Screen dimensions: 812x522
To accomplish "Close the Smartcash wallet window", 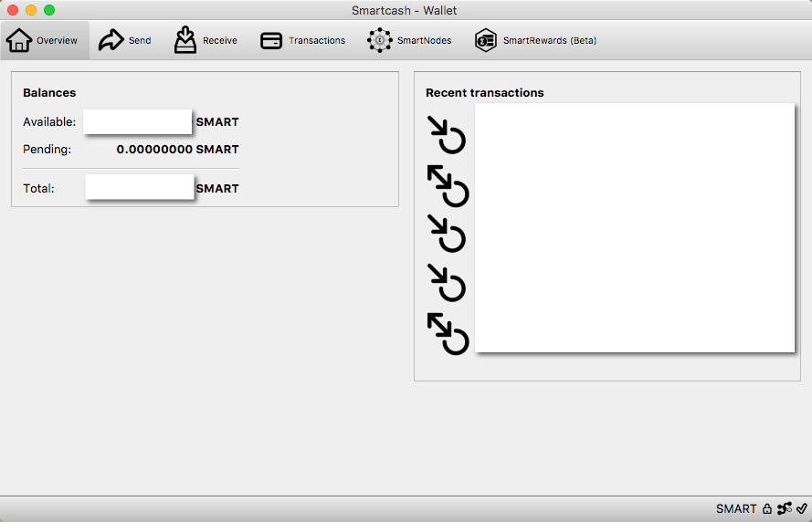I will (13, 10).
